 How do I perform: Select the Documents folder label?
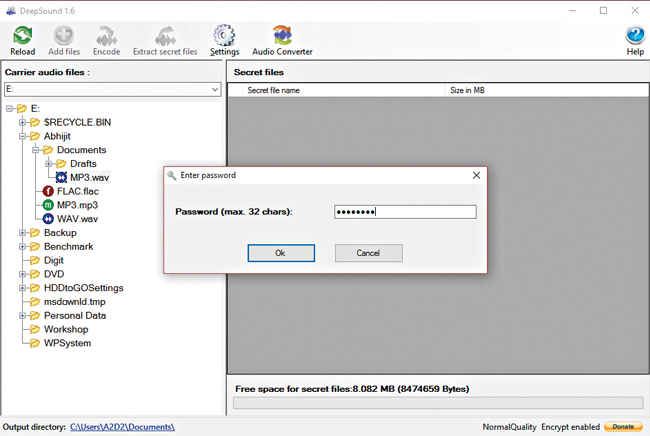tap(82, 150)
